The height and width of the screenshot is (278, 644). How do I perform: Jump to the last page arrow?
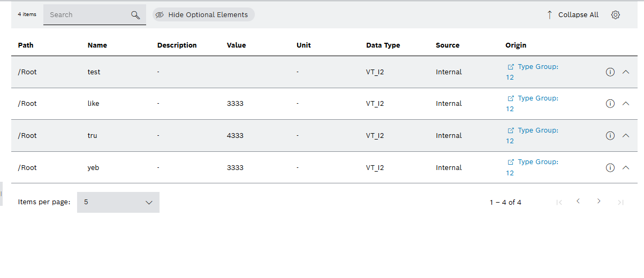620,202
